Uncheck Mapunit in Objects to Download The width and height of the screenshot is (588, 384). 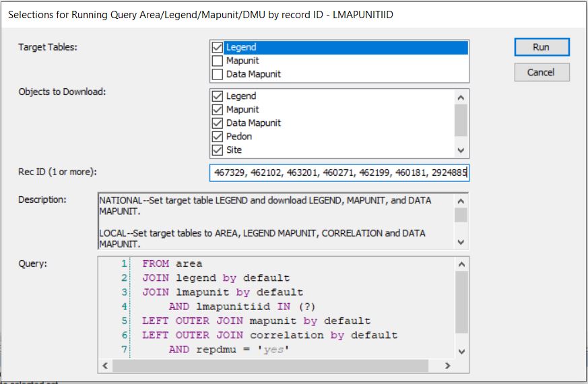click(x=218, y=110)
